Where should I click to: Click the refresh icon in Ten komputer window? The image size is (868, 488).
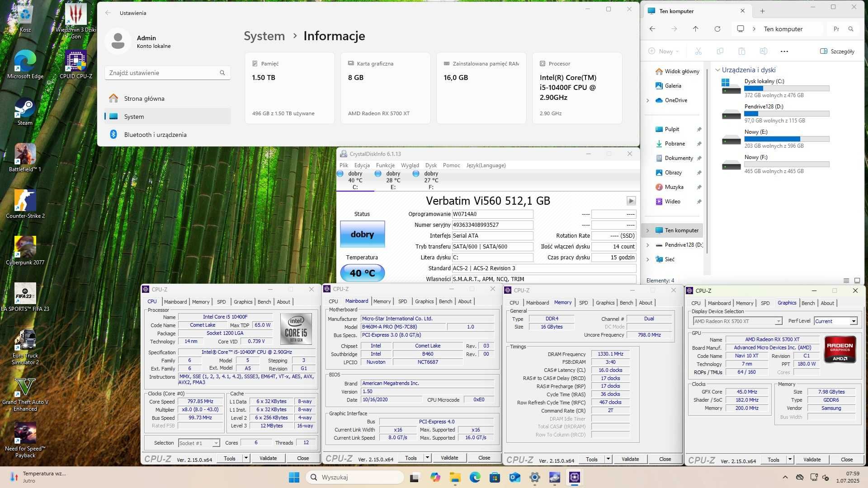[717, 29]
